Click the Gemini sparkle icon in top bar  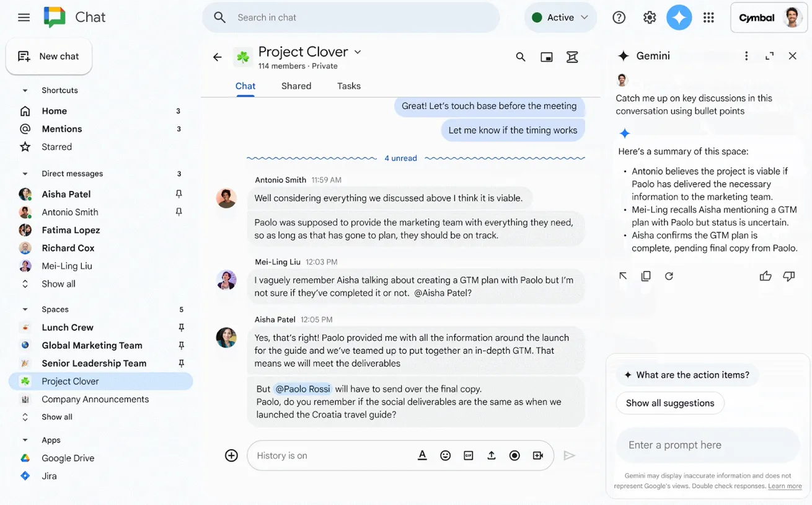point(679,17)
